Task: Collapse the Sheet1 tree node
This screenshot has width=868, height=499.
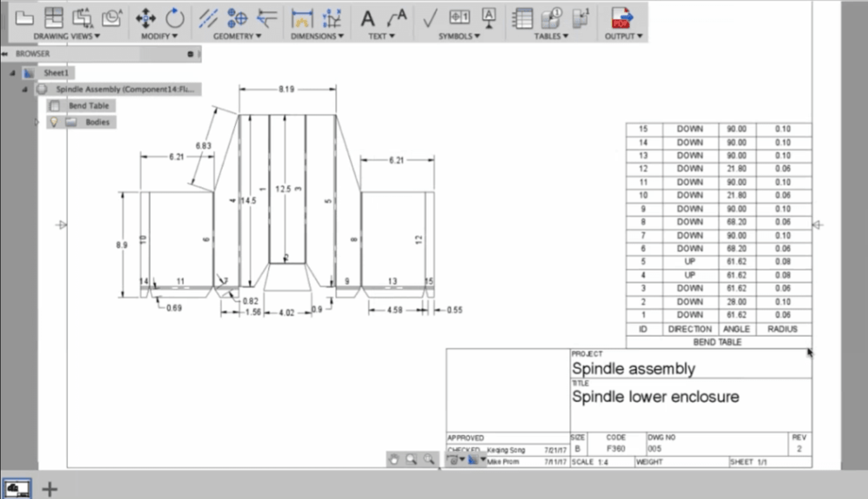Action: (x=12, y=73)
